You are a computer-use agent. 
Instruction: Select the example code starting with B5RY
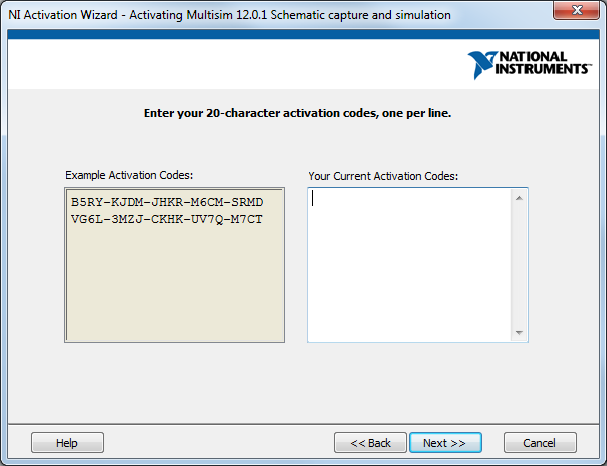pos(167,202)
